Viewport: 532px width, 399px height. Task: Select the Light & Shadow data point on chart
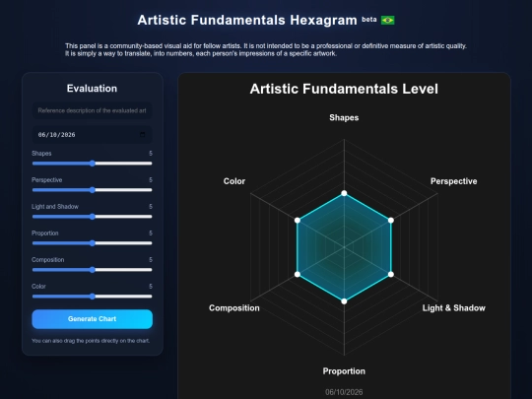(x=391, y=274)
